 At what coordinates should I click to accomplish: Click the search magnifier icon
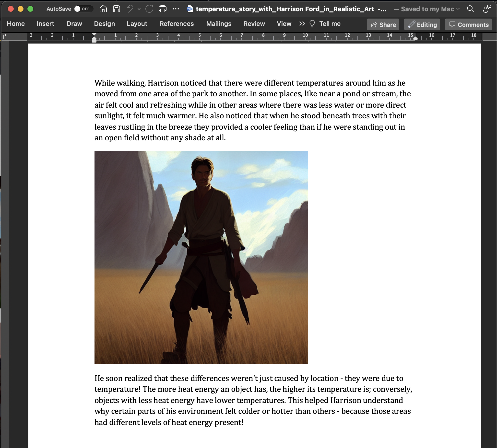470,9
